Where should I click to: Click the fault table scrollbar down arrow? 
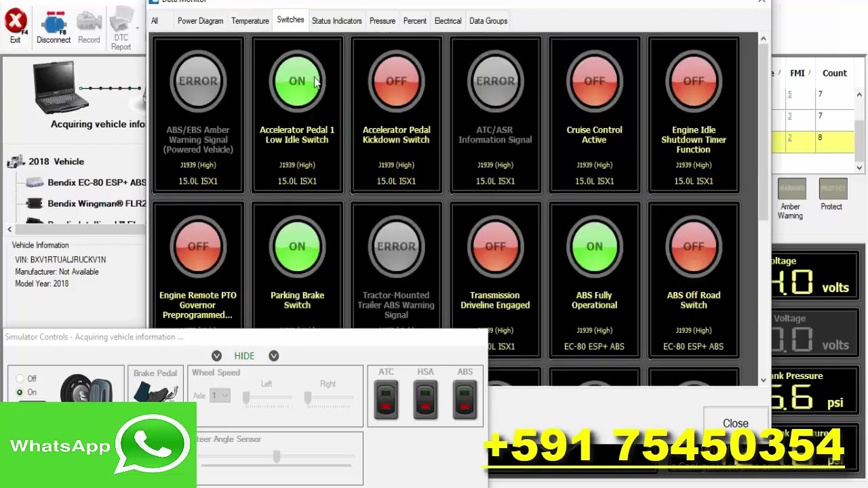point(860,167)
